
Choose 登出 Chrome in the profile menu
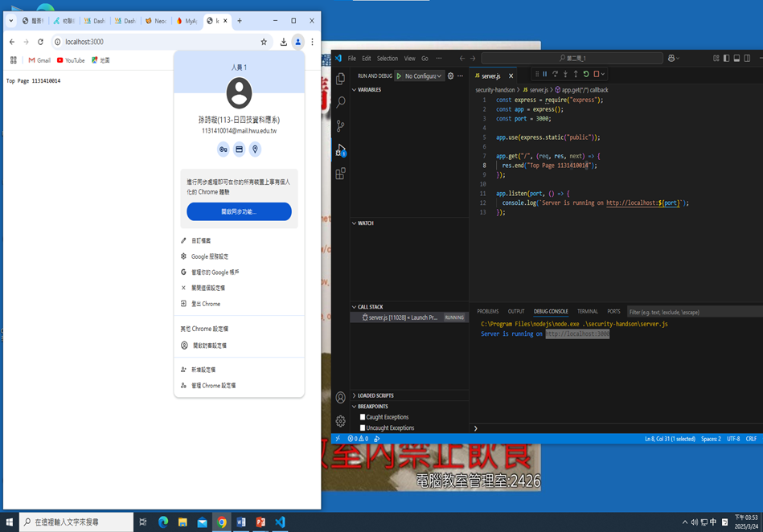click(x=205, y=304)
